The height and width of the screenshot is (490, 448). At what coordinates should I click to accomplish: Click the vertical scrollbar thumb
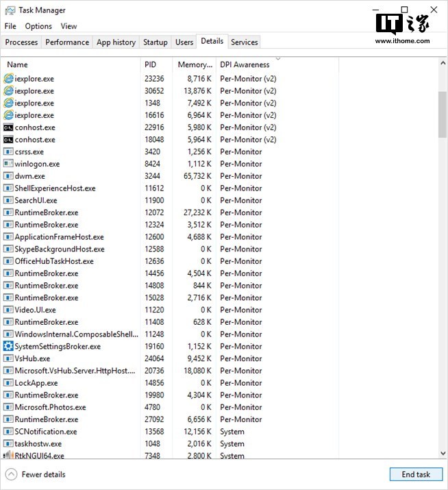[443, 114]
